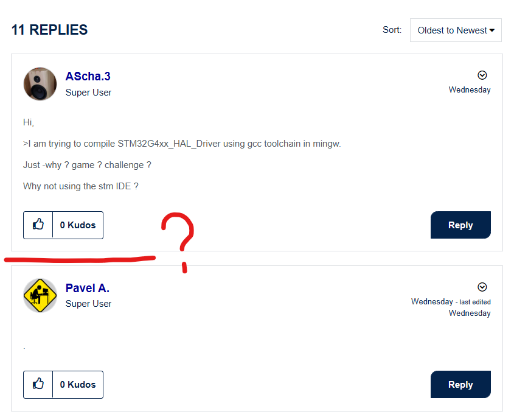The height and width of the screenshot is (420, 514).
Task: Click AScha.3's speaker avatar image
Action: pyautogui.click(x=40, y=84)
